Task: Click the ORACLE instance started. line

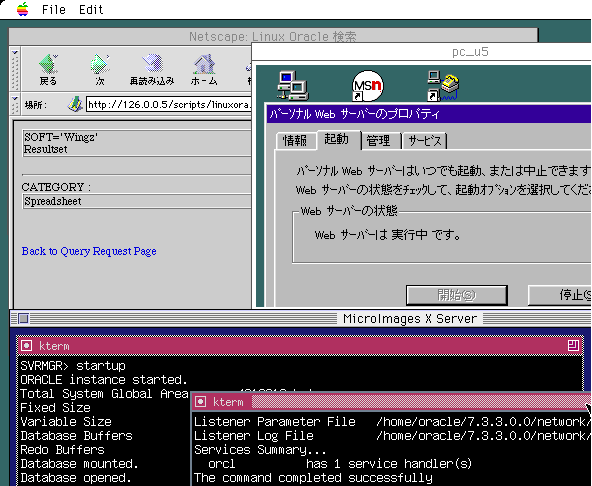Action: 104,380
